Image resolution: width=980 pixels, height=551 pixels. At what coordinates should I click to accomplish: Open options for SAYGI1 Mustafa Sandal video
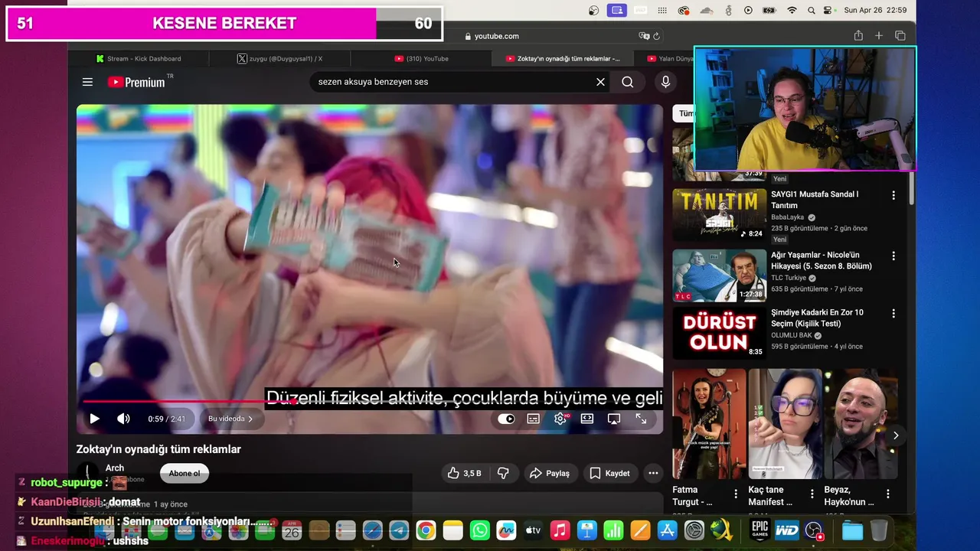point(893,195)
